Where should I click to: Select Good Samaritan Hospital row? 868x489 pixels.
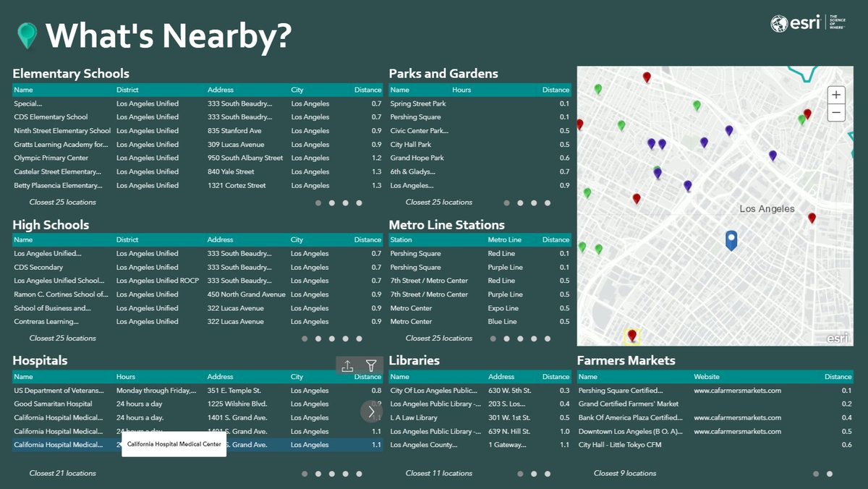click(197, 404)
